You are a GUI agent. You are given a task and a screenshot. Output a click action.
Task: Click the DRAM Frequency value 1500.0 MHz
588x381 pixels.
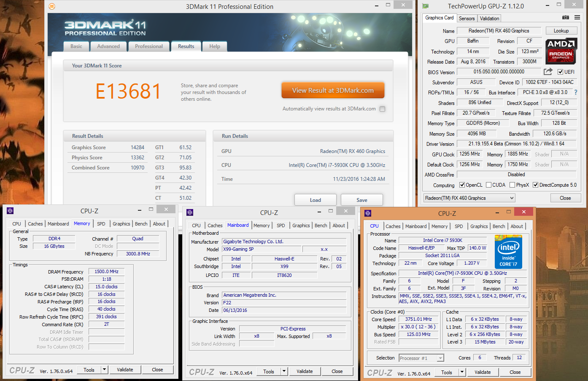coord(106,272)
